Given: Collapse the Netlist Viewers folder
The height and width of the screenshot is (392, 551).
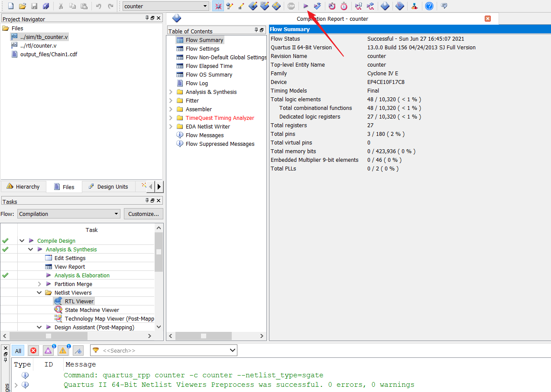Looking at the screenshot, I should coord(39,292).
